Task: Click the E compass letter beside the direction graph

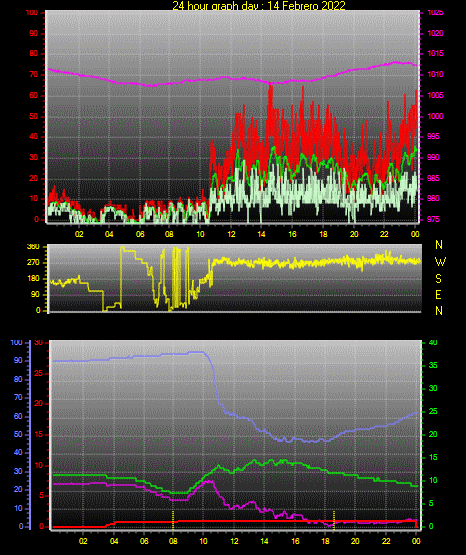Action: coord(438,294)
